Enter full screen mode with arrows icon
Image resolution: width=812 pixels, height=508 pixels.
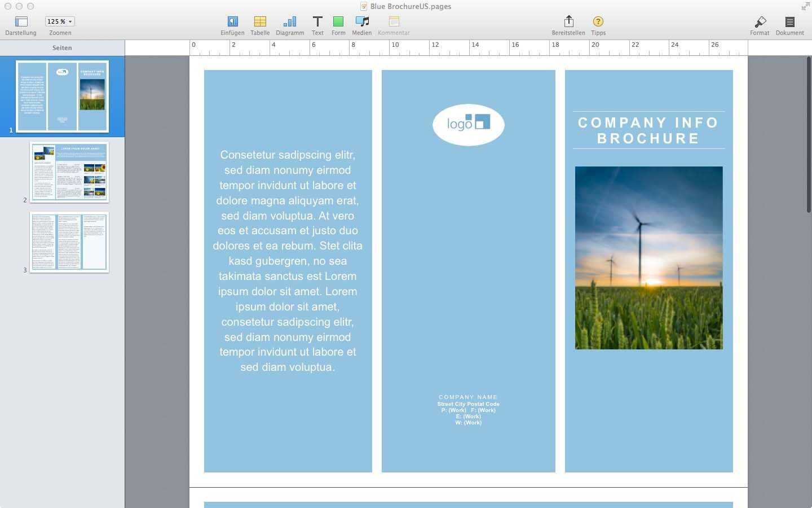click(x=805, y=6)
